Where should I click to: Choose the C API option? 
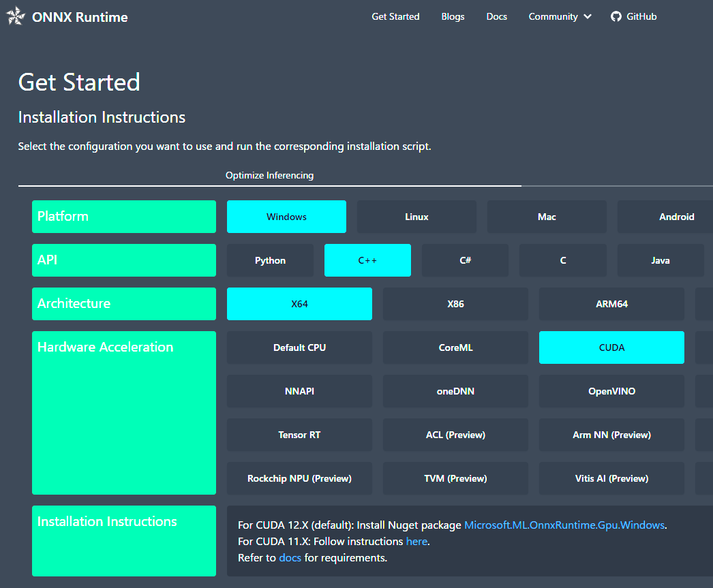[x=563, y=260]
